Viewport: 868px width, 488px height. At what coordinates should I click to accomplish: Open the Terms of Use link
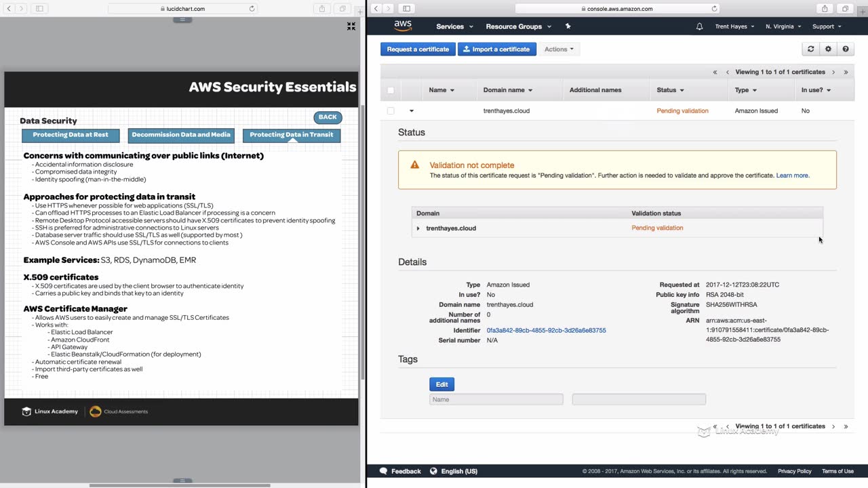point(837,471)
